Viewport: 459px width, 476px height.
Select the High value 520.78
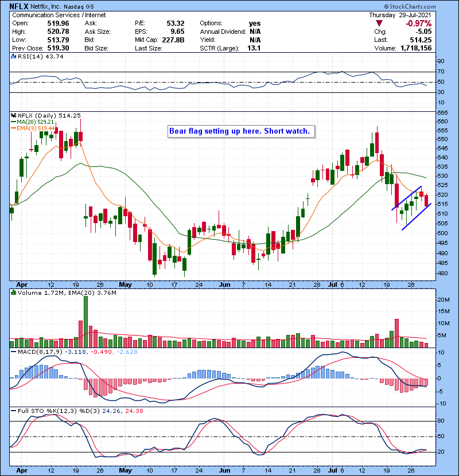pos(58,32)
